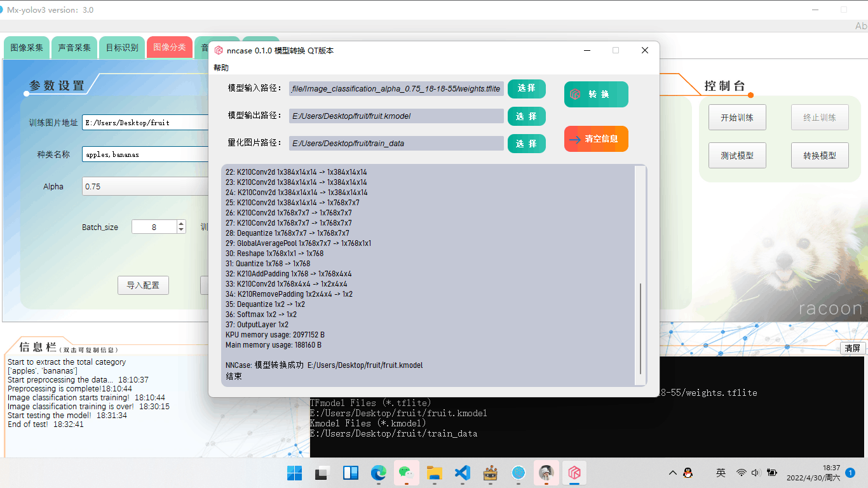
Task: Open the 帮助 Help menu in nncase window
Action: [220, 67]
